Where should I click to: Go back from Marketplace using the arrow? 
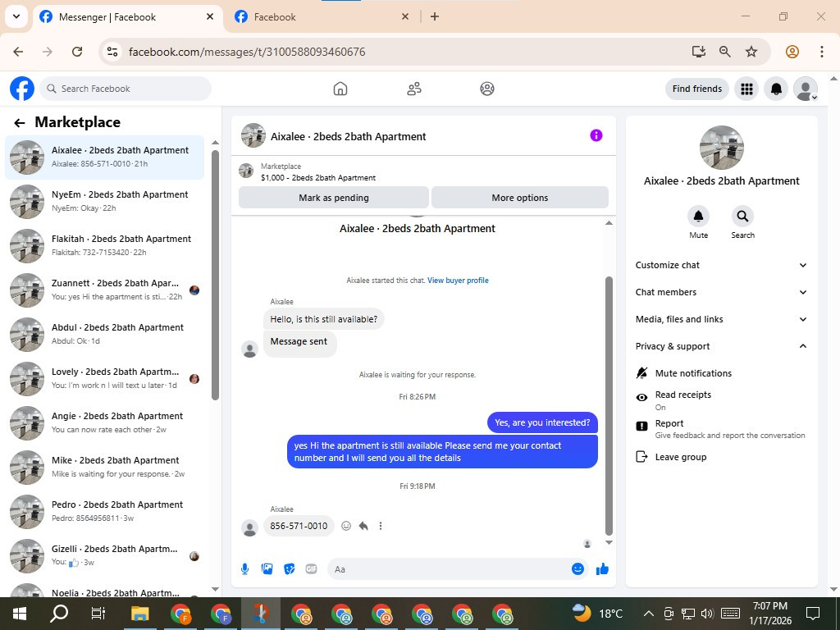(x=20, y=123)
